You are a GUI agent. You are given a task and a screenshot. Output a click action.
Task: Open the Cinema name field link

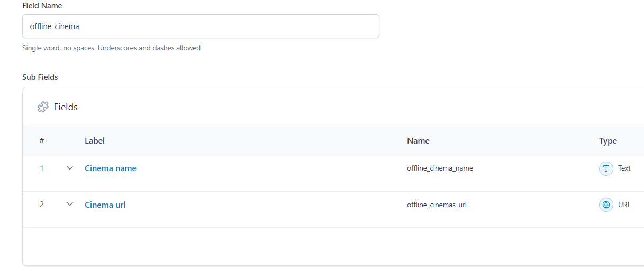111,168
